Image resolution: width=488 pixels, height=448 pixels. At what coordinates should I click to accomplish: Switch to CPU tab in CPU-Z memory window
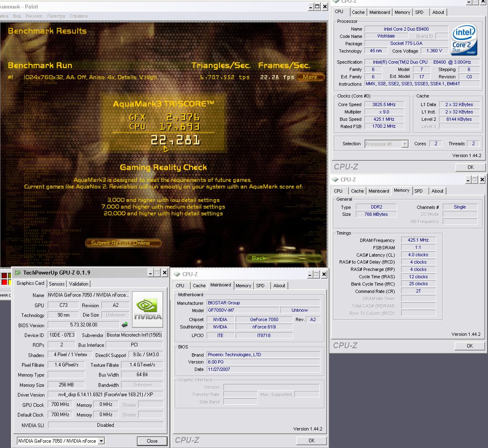coord(338,191)
